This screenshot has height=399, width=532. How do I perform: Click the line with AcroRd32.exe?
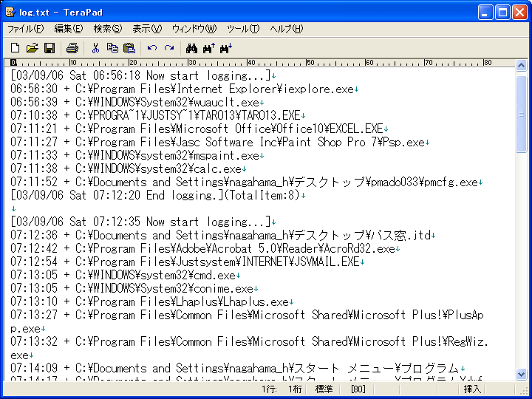205,249
